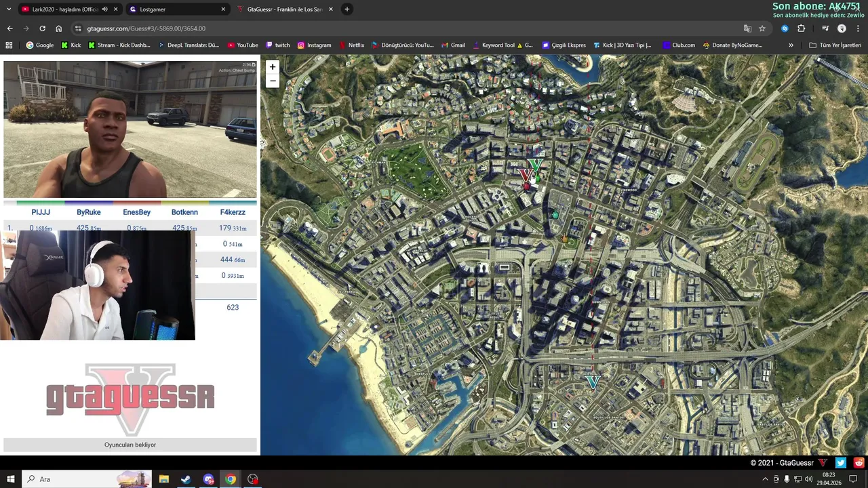Click Oyuncuları bekliyor status bar

130,445
